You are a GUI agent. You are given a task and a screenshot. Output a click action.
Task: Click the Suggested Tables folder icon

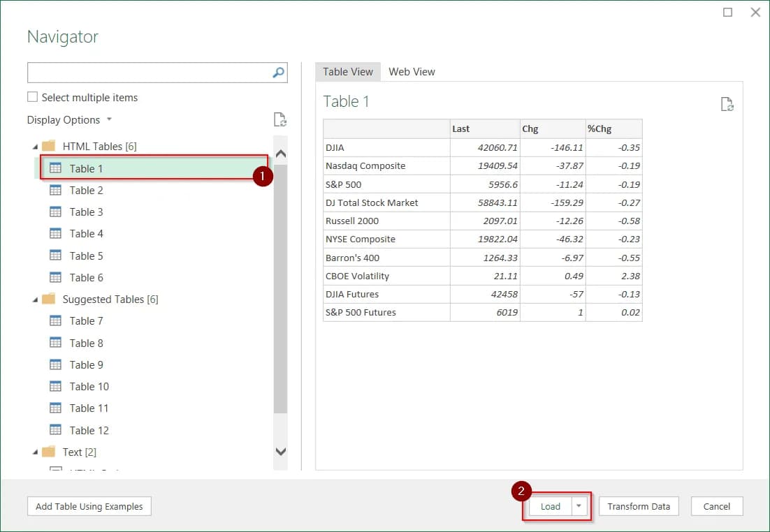pyautogui.click(x=49, y=299)
